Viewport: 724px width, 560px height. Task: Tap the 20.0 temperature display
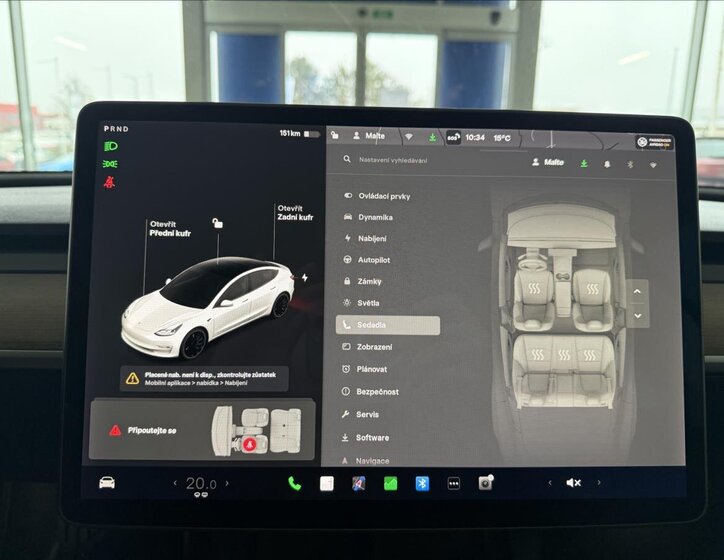click(201, 483)
